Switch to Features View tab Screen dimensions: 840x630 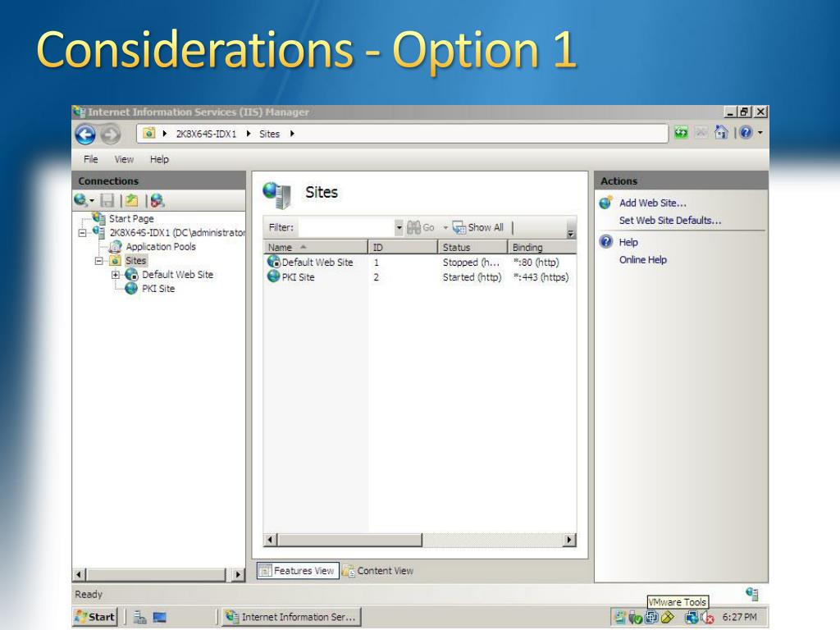pos(297,571)
